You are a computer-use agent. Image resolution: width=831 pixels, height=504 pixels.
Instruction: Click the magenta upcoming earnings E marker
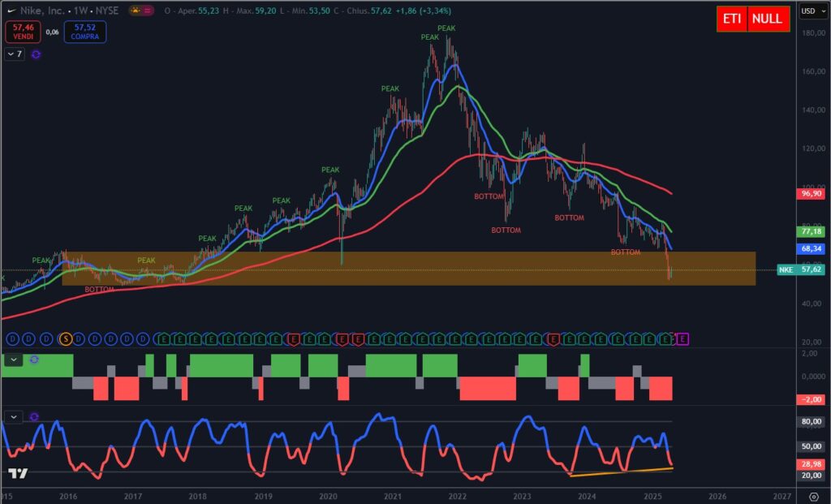click(x=683, y=338)
